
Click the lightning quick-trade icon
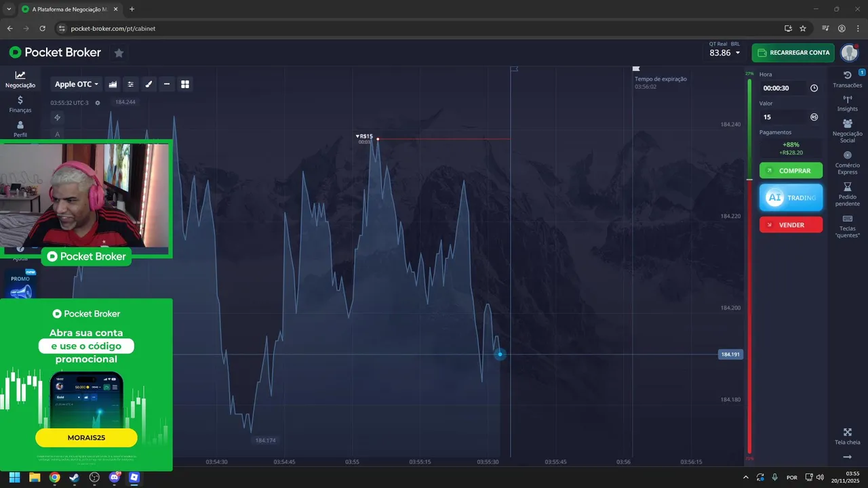[58, 117]
